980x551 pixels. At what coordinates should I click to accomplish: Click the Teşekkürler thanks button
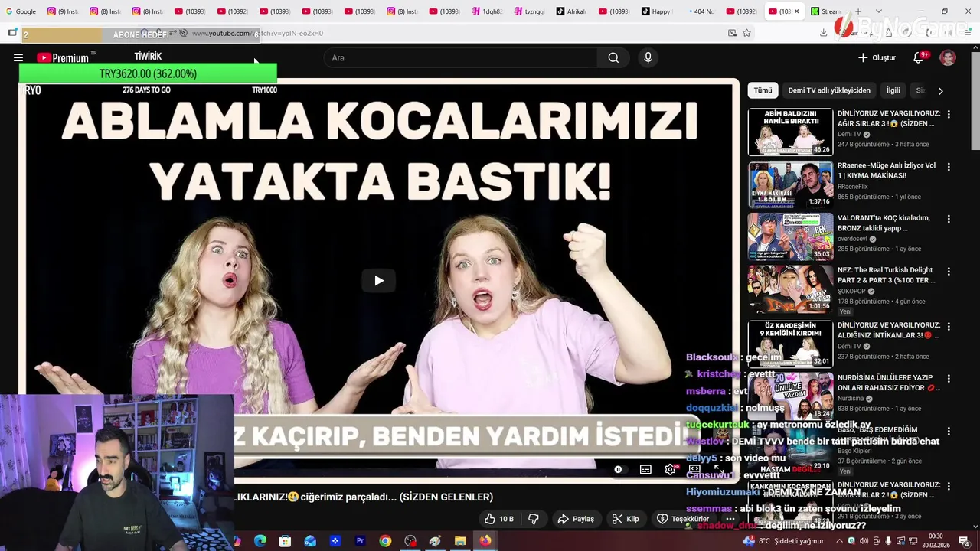[684, 519]
